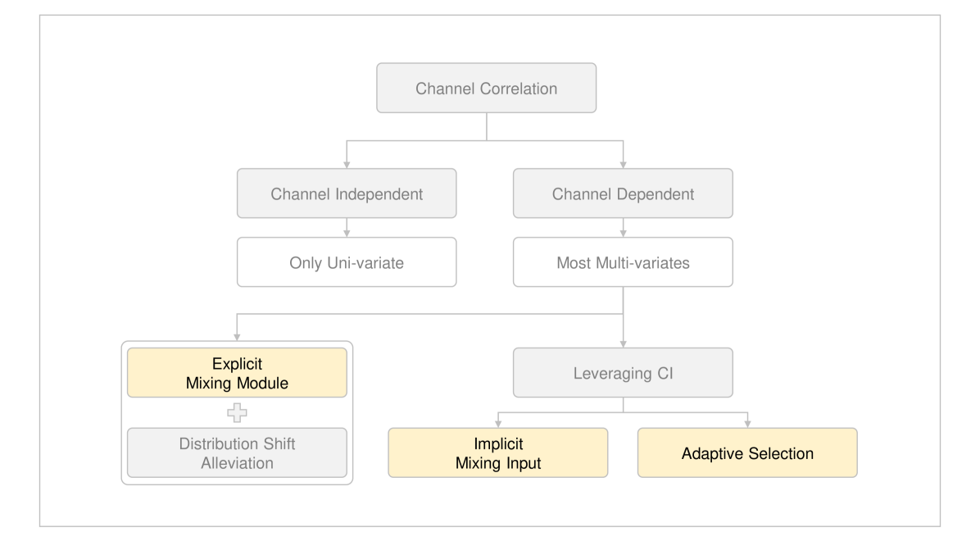This screenshot has width=980, height=541.
Task: Select the Channel Independent node
Action: coord(346,194)
